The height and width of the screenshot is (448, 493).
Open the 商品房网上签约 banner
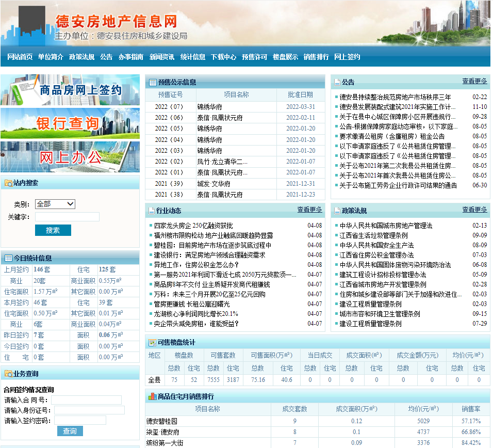click(70, 90)
